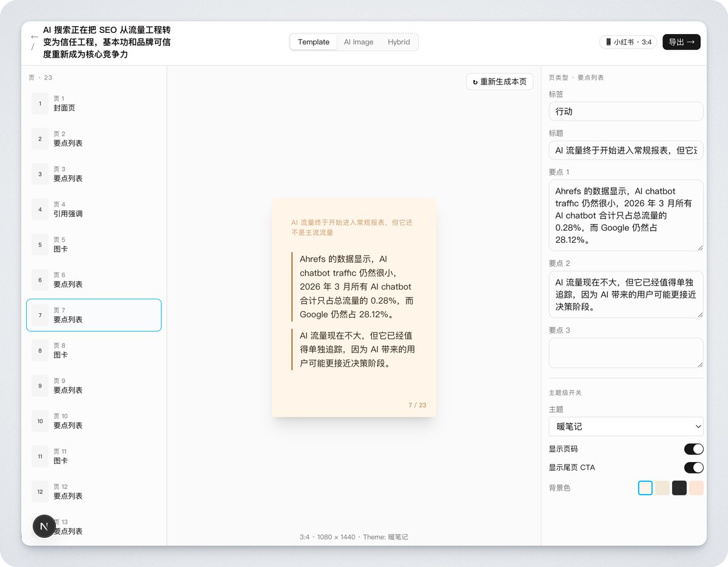Click 重新生成本页 button
Viewport: 728px width, 567px height.
tap(500, 82)
